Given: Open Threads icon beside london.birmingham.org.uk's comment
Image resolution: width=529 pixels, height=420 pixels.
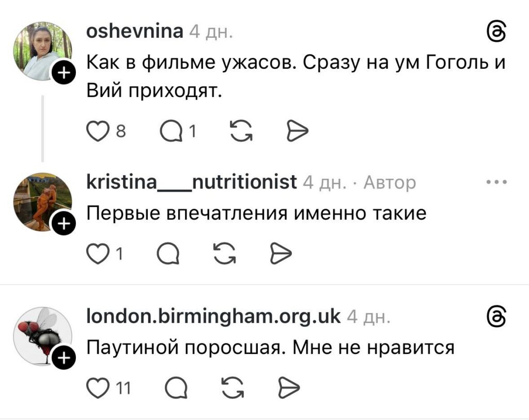Looking at the screenshot, I should pyautogui.click(x=496, y=315).
